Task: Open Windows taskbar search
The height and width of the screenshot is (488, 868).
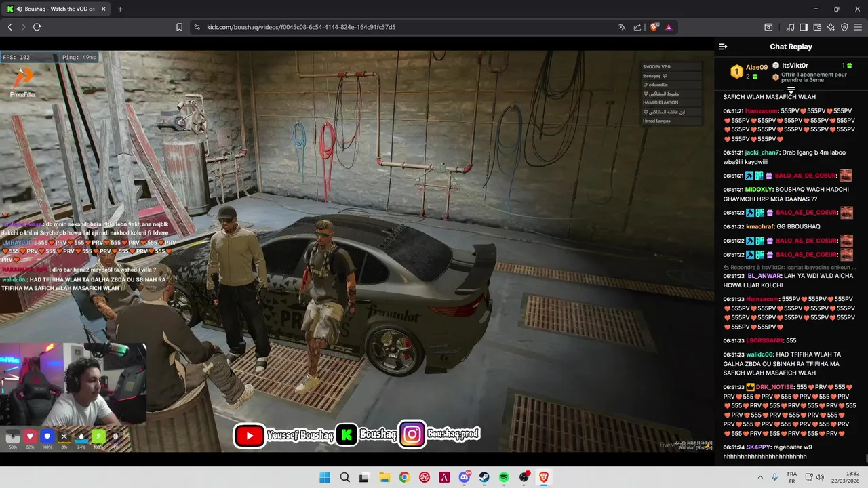Action: pos(344,478)
